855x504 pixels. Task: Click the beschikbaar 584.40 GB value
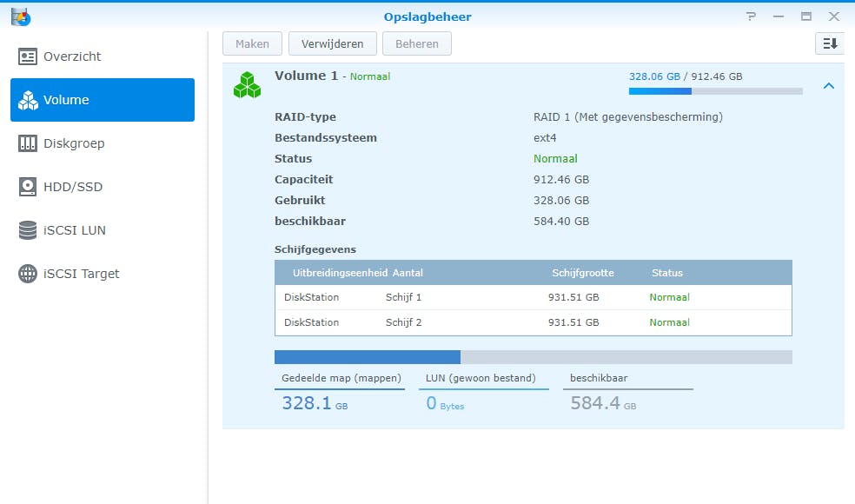(x=561, y=221)
